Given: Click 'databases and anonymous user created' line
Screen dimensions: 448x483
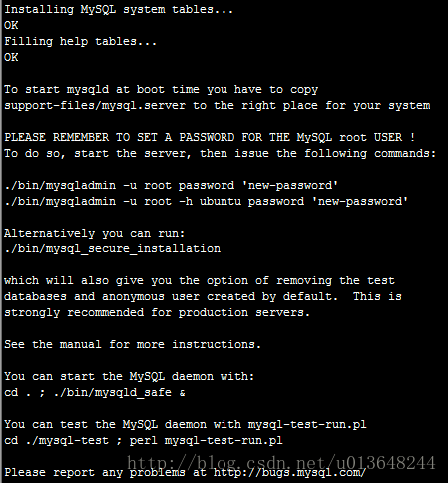Looking at the screenshot, I should coord(203,297).
